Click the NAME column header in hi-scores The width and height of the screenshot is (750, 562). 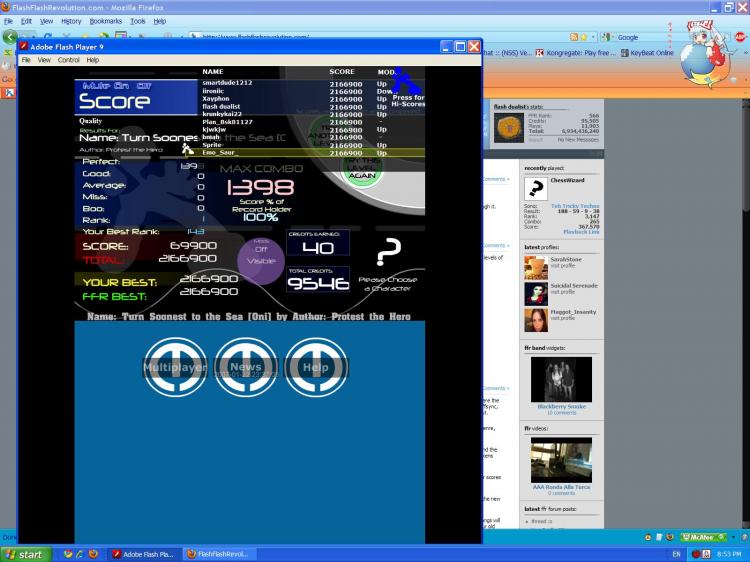[213, 72]
